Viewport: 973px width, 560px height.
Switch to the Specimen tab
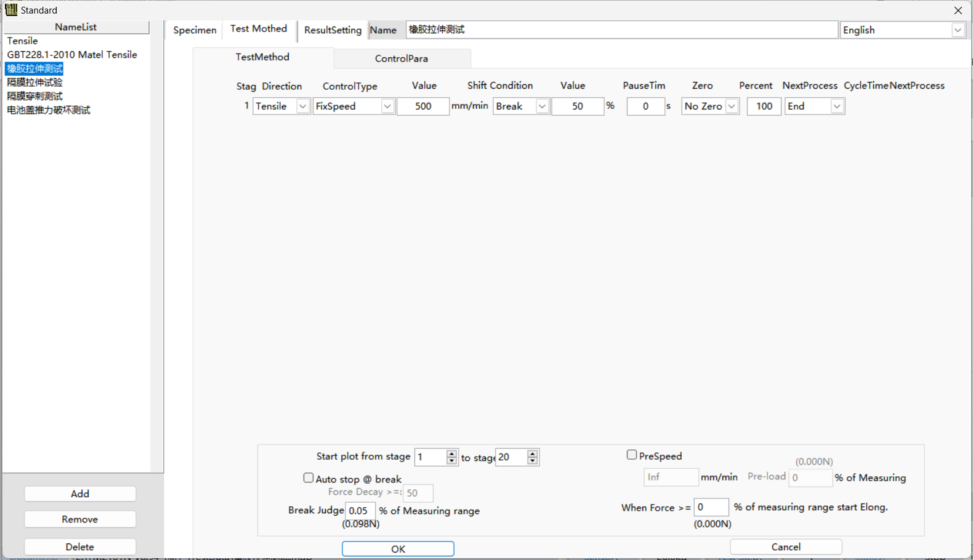point(195,30)
